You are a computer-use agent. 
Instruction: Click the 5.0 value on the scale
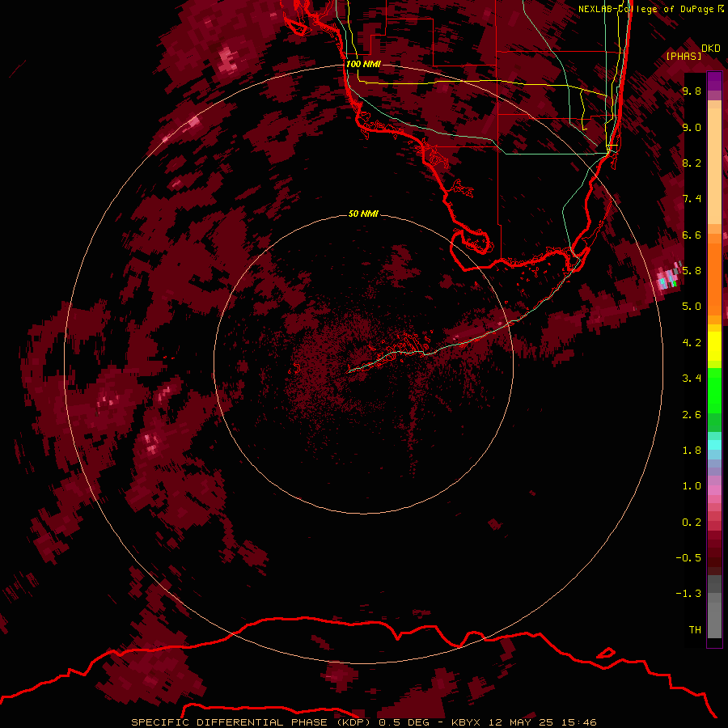click(x=692, y=307)
